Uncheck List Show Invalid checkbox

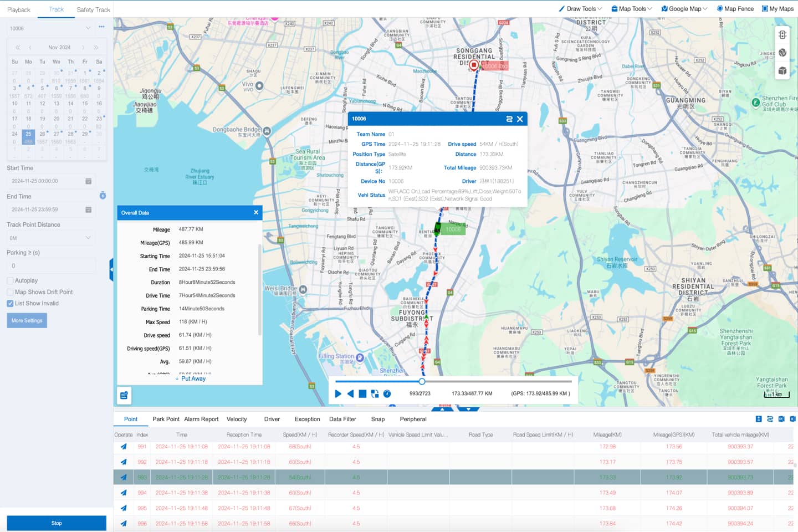[10, 304]
